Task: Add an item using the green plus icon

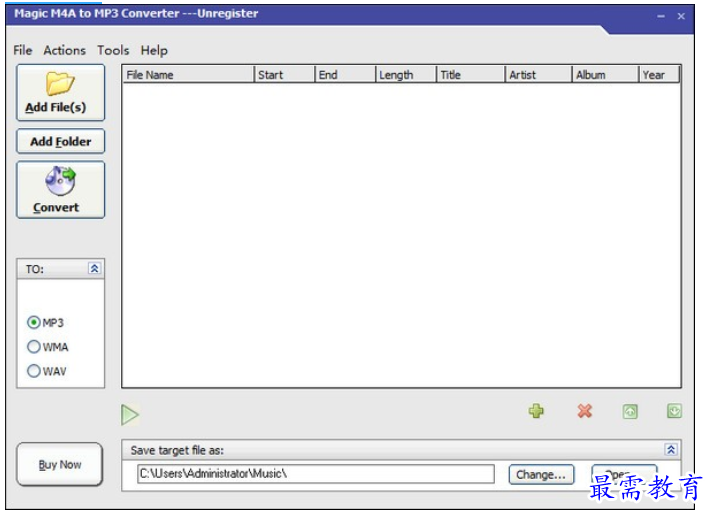Action: (x=536, y=411)
